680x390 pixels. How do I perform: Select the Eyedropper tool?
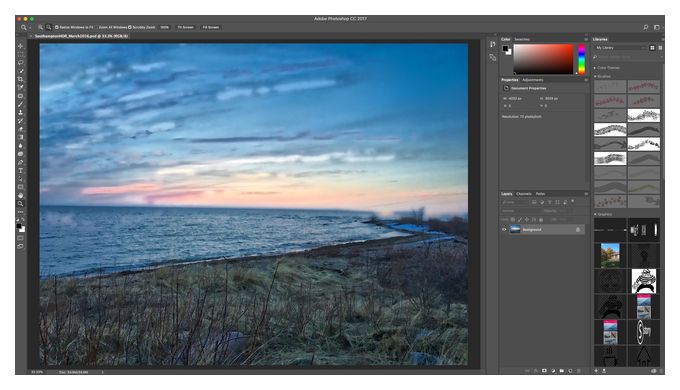coord(20,88)
